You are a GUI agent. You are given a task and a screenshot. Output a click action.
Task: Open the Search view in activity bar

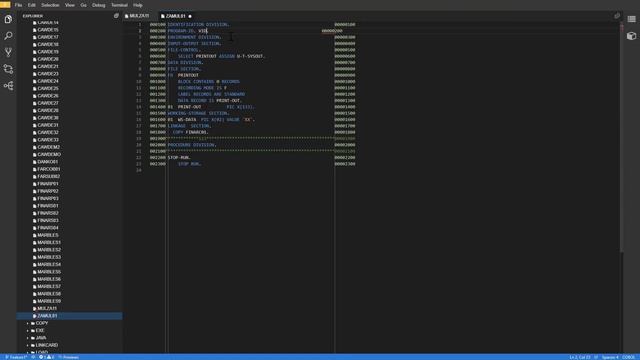[8, 36]
